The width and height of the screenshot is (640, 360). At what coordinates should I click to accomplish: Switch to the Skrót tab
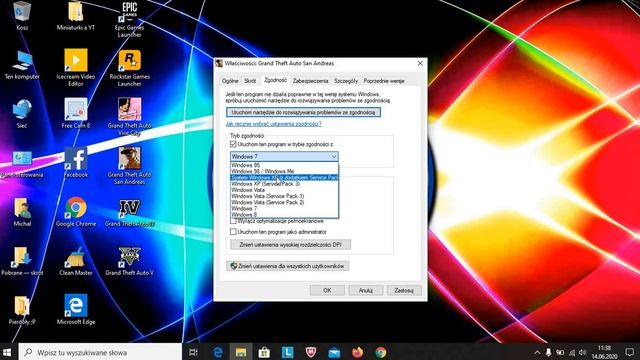click(x=250, y=81)
